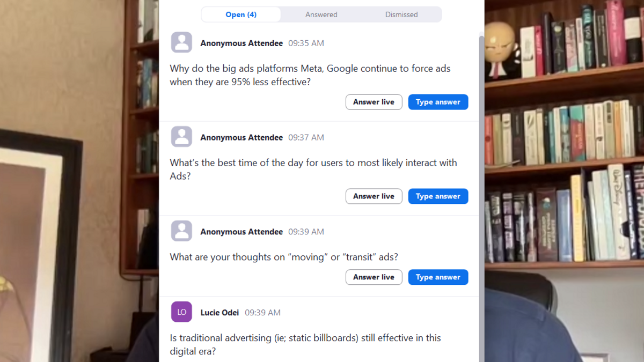This screenshot has width=644, height=362.
Task: Click Lucie Odei's purple LO avatar
Action: (181, 312)
